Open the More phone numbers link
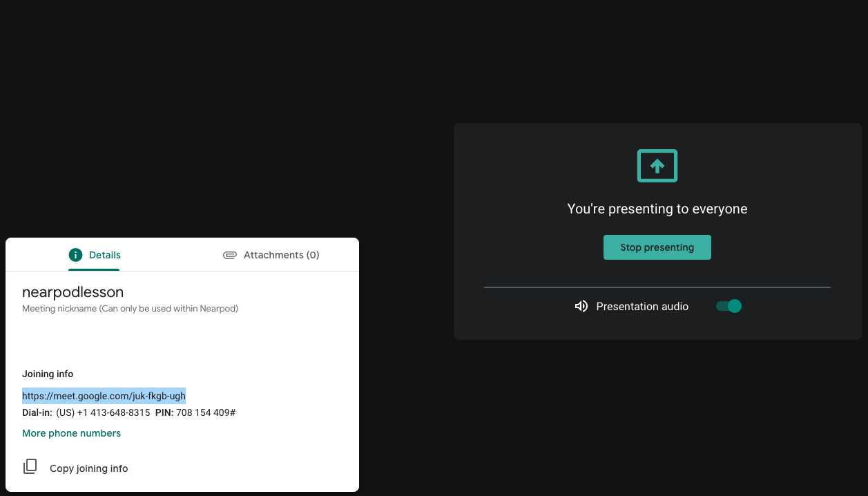Screen dimensions: 868x496 (71, 433)
